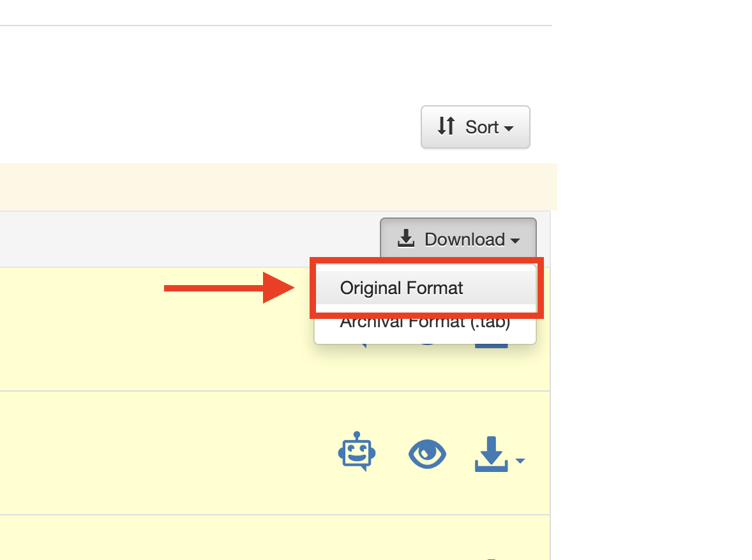752x560 pixels.
Task: Toggle preview with the blue eye icon
Action: (427, 454)
